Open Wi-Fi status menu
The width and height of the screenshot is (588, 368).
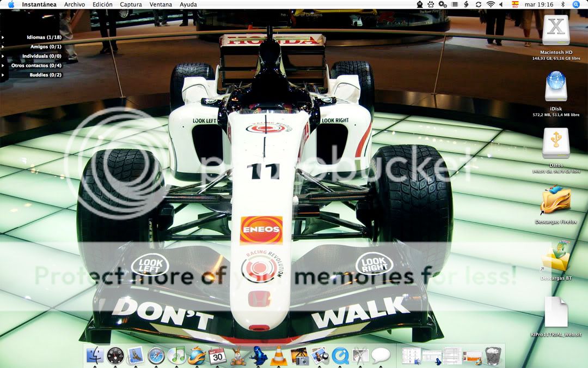pyautogui.click(x=491, y=4)
